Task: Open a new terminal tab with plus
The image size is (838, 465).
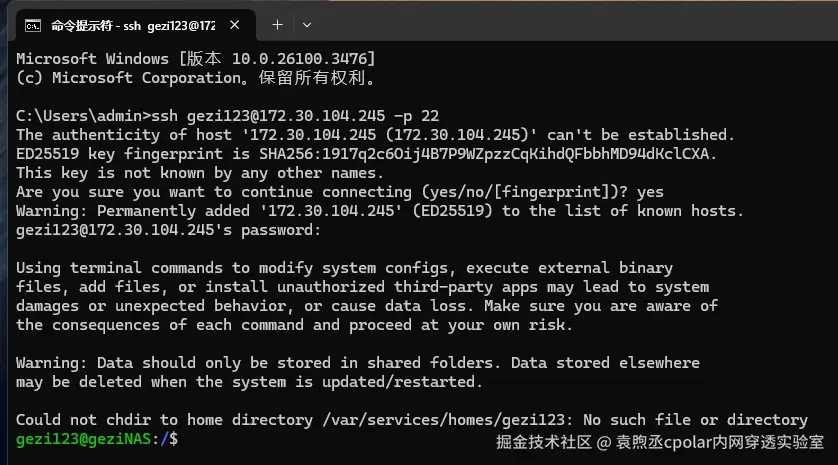Action: tap(277, 24)
